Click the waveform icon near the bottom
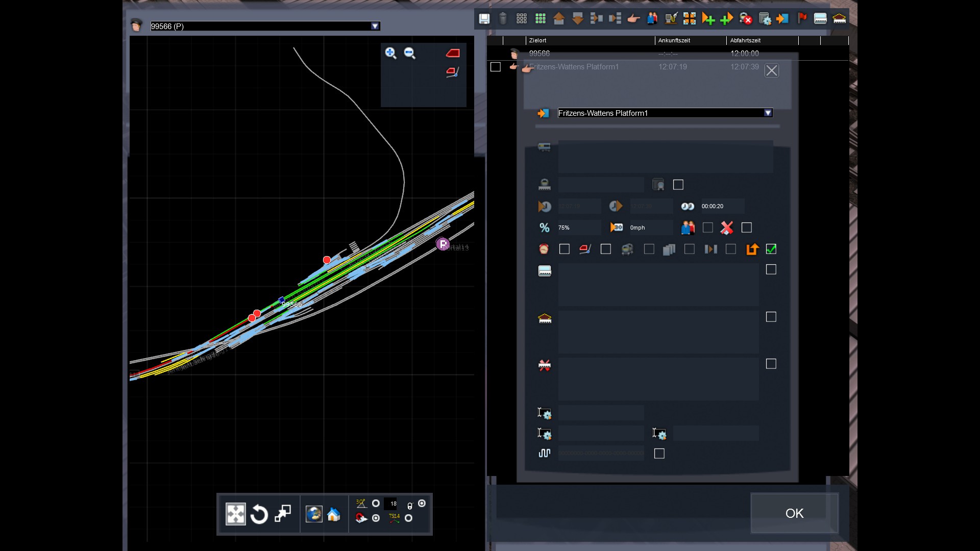 click(x=545, y=453)
